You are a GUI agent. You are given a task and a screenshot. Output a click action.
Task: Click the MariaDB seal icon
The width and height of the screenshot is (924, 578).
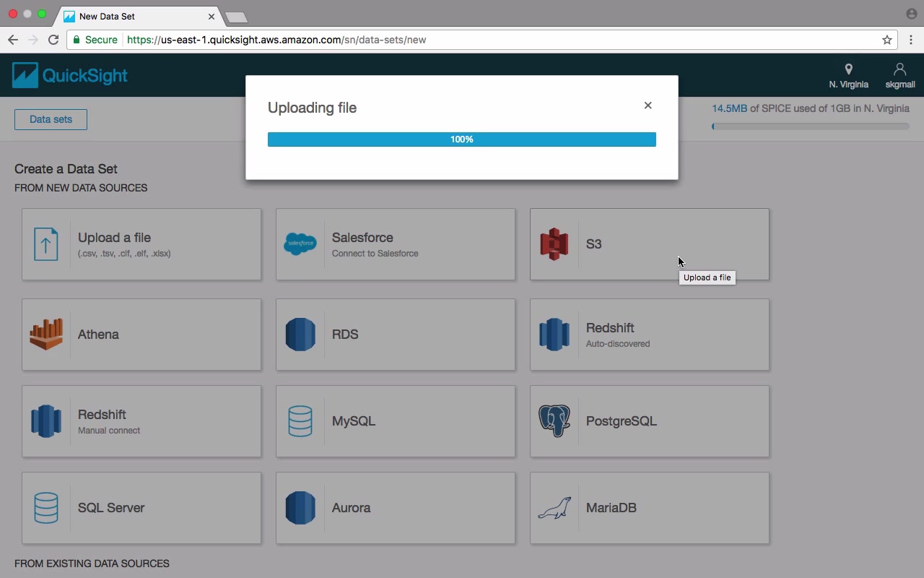(554, 508)
